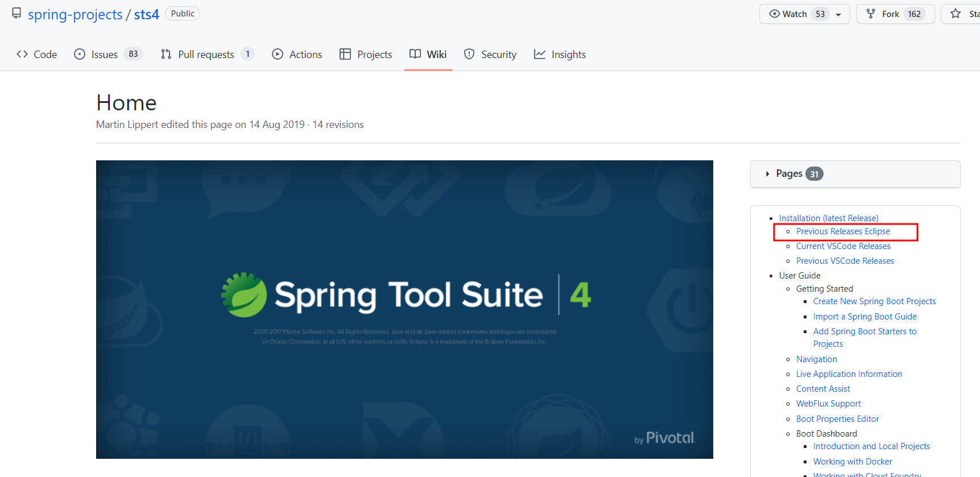Go to Current VSCode Releases
Image resolution: width=980 pixels, height=477 pixels.
tap(843, 246)
